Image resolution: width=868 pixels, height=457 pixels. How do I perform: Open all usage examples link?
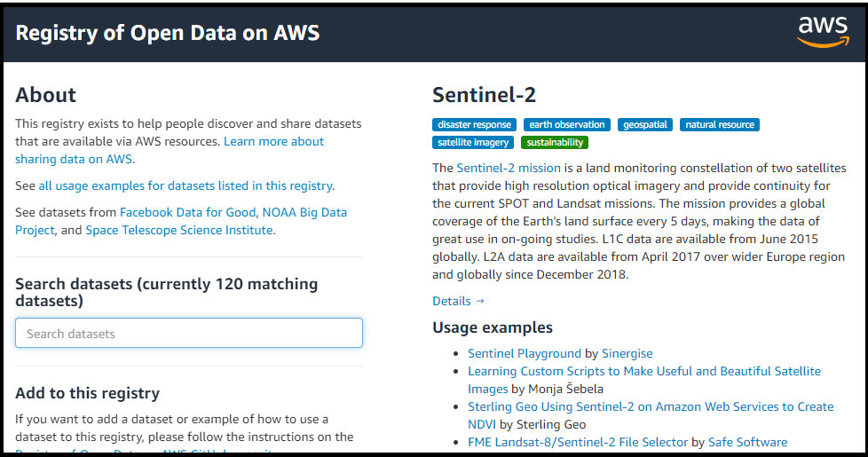tap(185, 185)
